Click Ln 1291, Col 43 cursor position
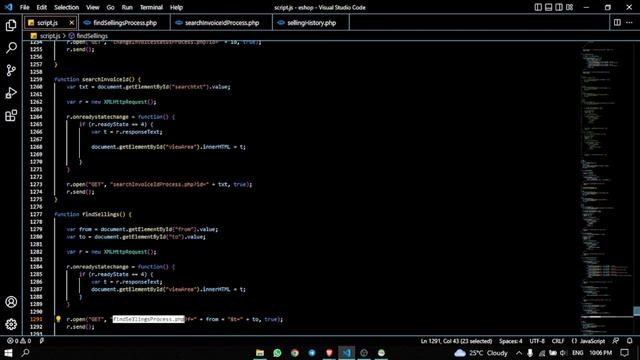Viewport: 640px width, 360px height. click(456, 341)
